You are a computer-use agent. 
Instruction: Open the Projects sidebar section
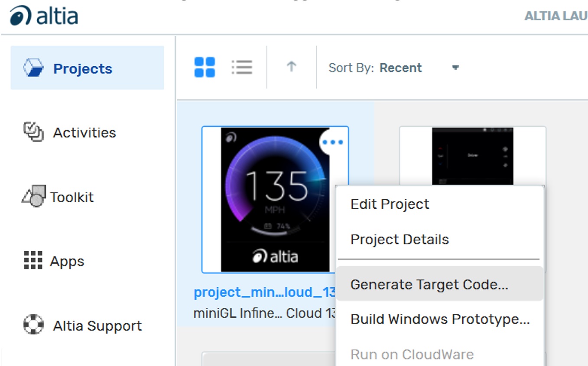(87, 68)
